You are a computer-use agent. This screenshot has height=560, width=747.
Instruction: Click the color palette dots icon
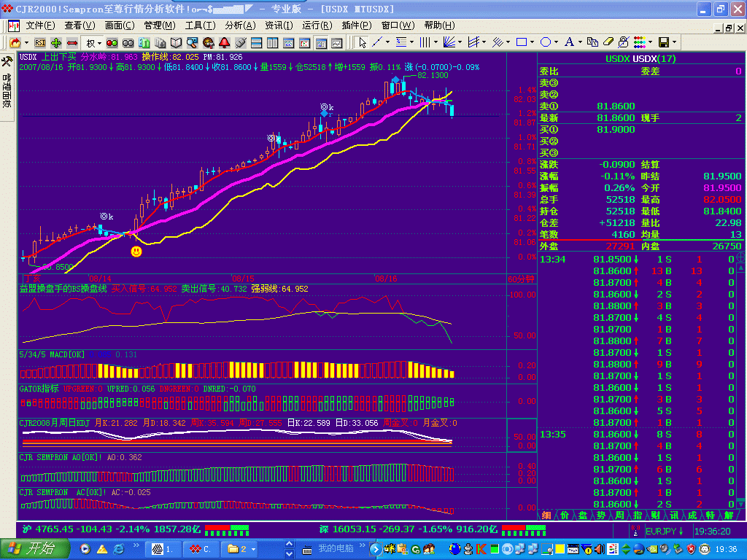pos(640,42)
